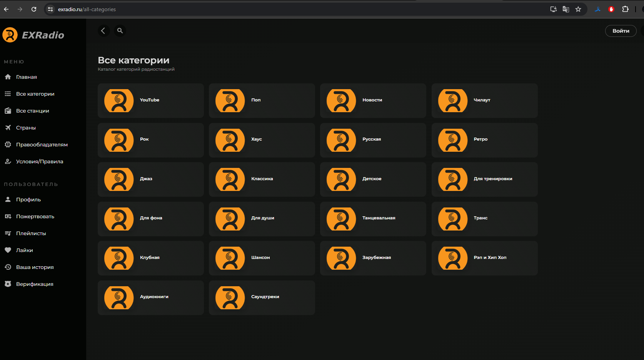Open the browser extensions puzzle icon

click(625, 9)
